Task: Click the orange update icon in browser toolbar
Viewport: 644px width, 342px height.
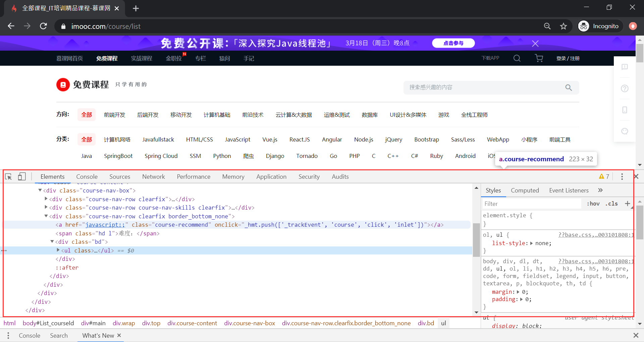Action: 633,26
